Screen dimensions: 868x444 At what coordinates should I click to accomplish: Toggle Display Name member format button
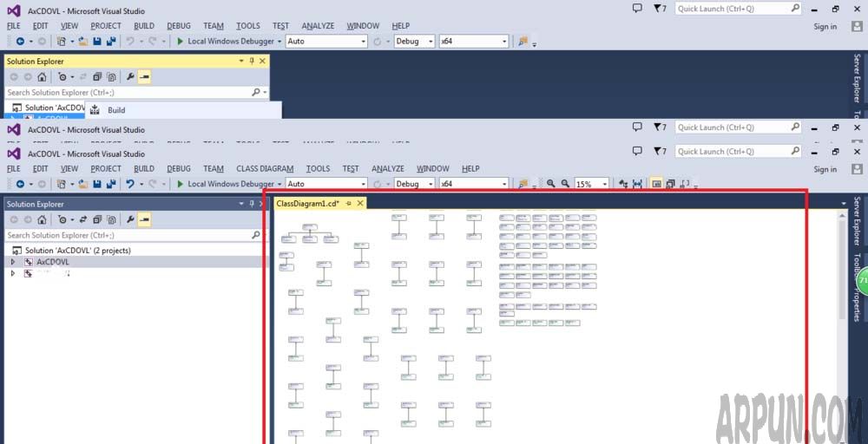coord(656,184)
